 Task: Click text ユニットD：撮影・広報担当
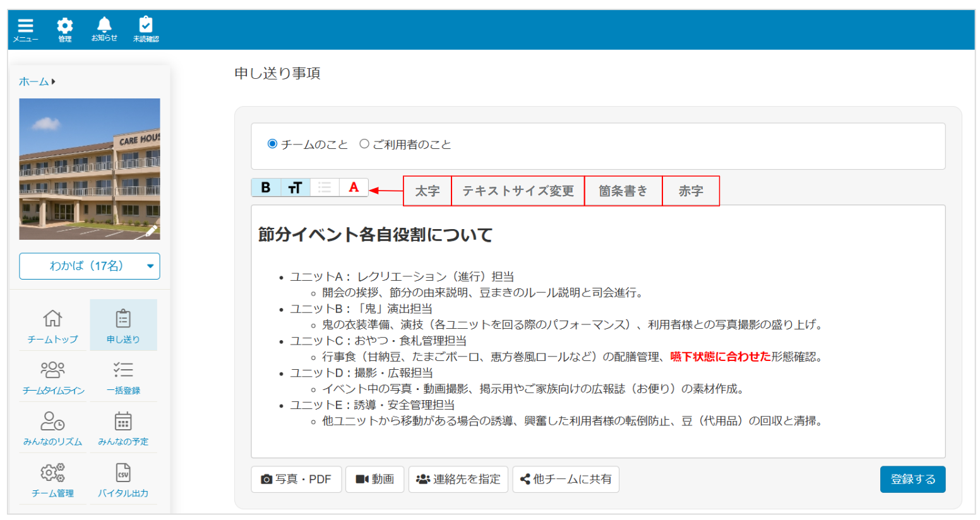pos(361,373)
